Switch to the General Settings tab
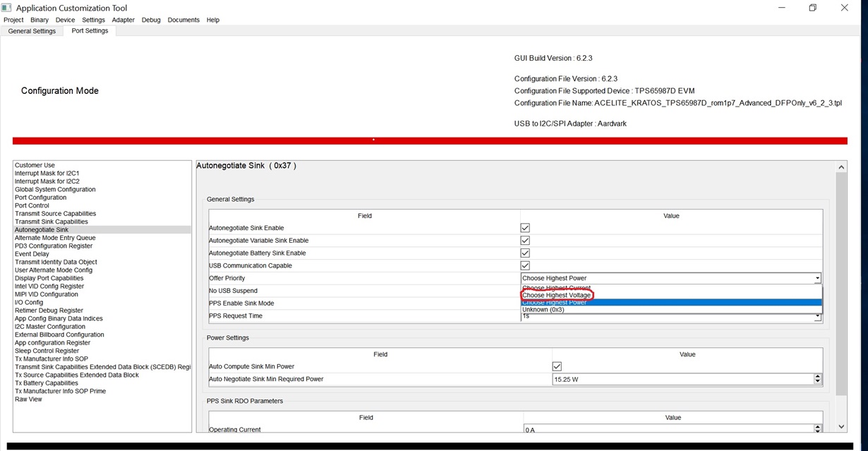The height and width of the screenshot is (451, 868). 32,30
